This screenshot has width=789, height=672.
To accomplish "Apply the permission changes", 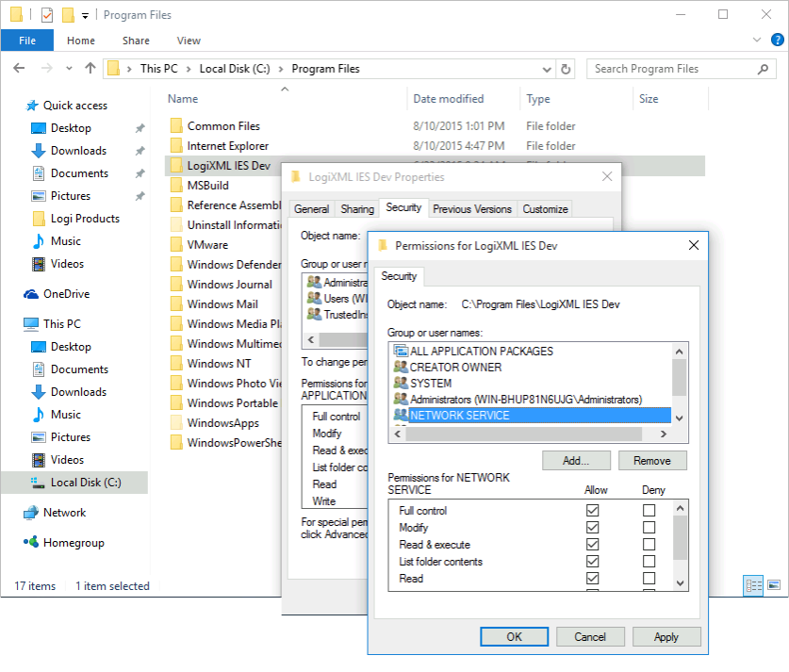I will tap(666, 637).
